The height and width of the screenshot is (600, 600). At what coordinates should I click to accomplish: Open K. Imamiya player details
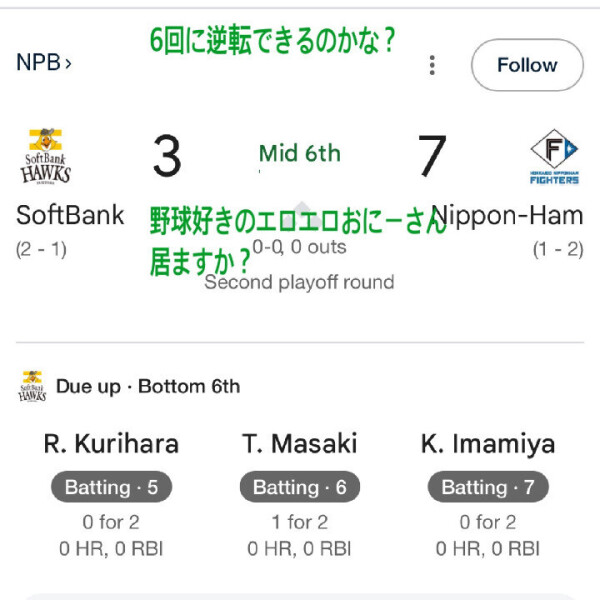[x=488, y=443]
